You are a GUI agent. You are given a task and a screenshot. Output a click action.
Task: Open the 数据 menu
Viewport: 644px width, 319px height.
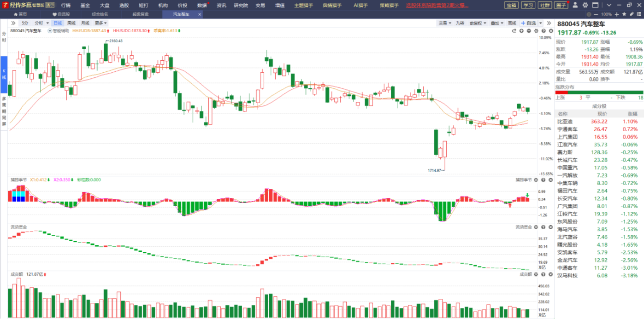[x=202, y=5]
